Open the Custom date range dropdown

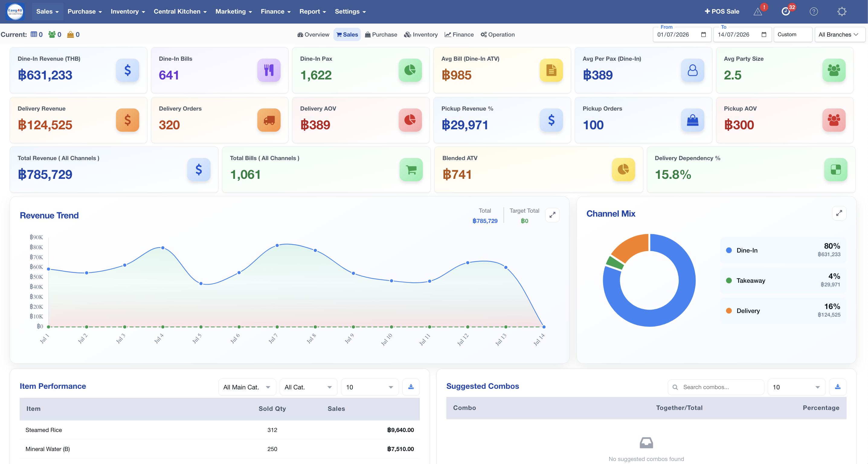792,34
